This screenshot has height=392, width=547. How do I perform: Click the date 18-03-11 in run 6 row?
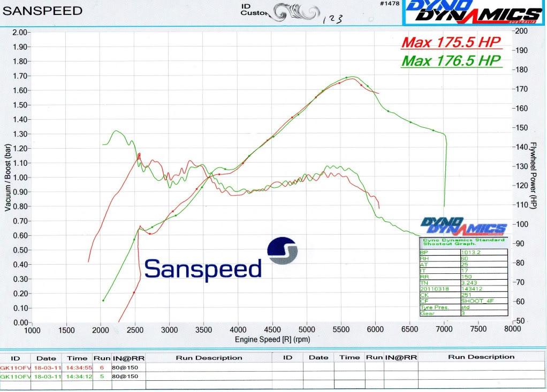pos(48,367)
